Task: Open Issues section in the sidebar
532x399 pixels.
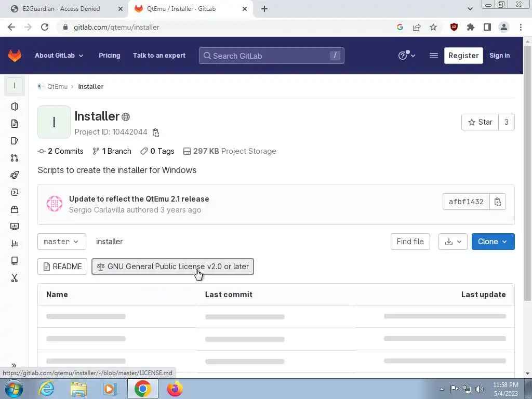Action: (14, 141)
